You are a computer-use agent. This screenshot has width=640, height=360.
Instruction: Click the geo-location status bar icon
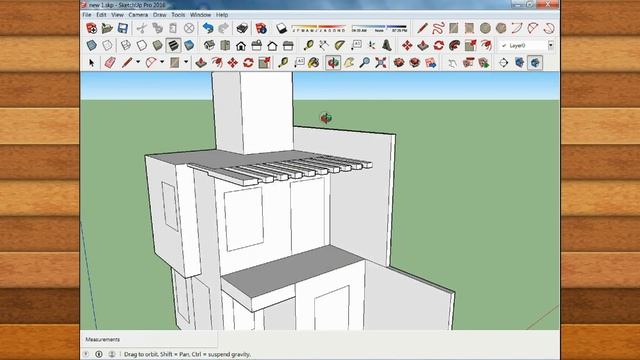click(86, 354)
